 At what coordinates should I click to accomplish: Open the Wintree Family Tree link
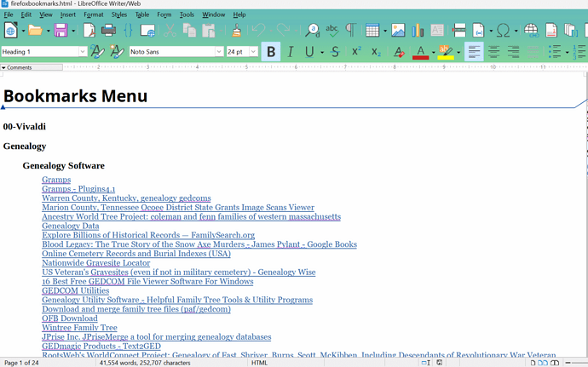[x=79, y=327]
